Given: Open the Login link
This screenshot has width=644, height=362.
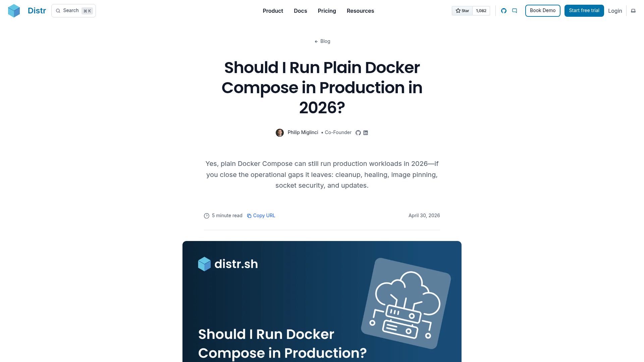Looking at the screenshot, I should (x=615, y=11).
